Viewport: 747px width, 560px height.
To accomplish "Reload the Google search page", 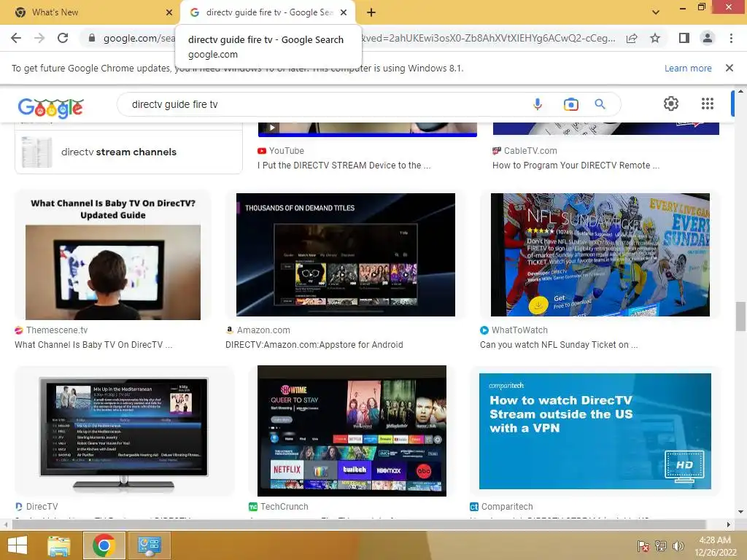I will (63, 38).
